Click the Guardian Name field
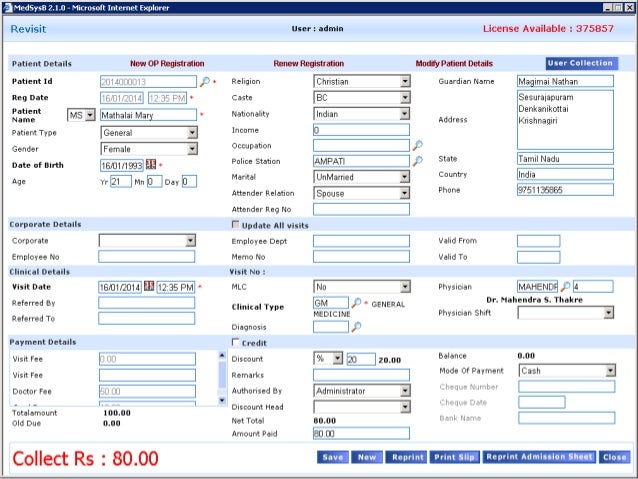The width and height of the screenshot is (638, 479). pos(565,81)
